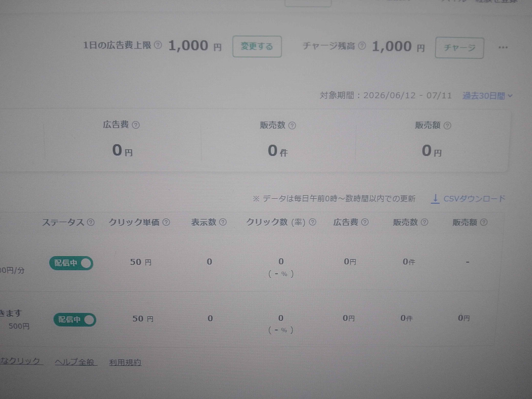Expand the 過去30日間 period dropdown
Image resolution: width=532 pixels, height=399 pixels.
487,96
